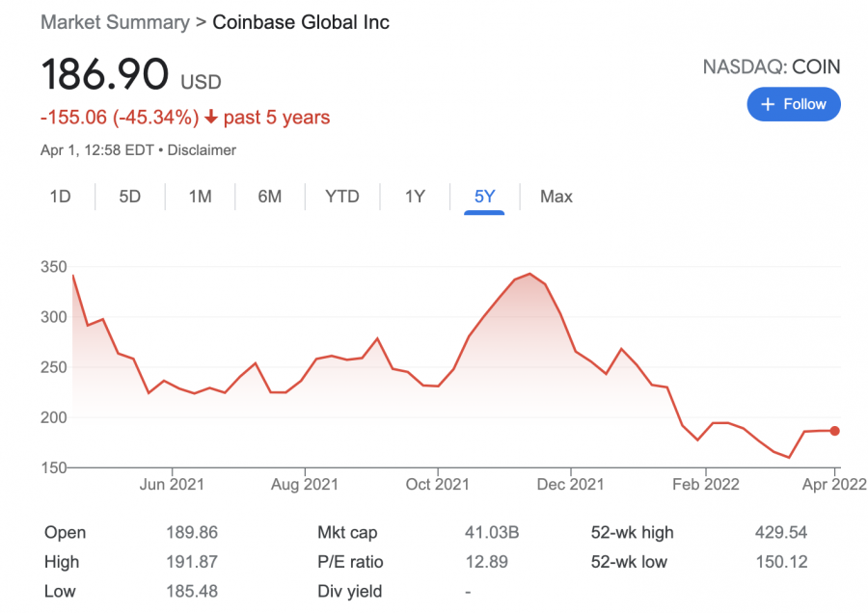Click the 300 y-axis label
This screenshot has height=613, width=868.
pos(54,317)
